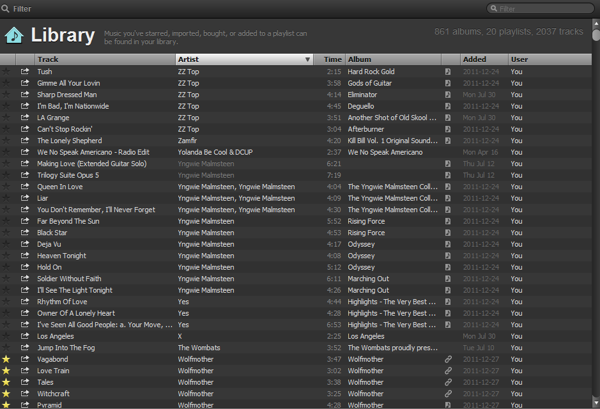600x409 pixels.
Task: Click local file icon for Hard Rock Gold
Action: (448, 72)
